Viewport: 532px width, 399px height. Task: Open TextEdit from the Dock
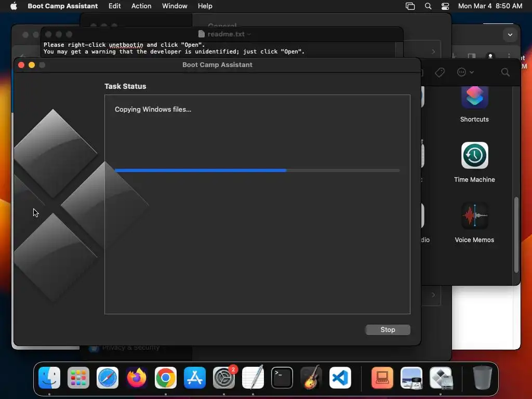coord(253,378)
